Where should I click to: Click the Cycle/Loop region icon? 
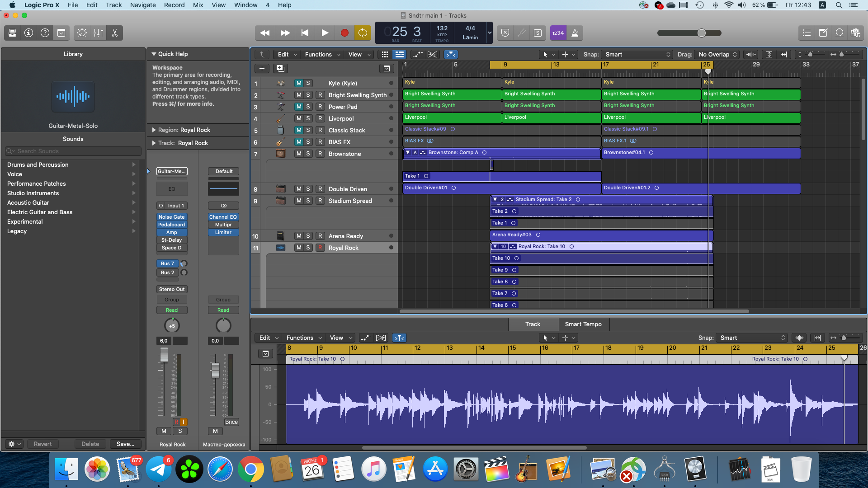pyautogui.click(x=363, y=33)
